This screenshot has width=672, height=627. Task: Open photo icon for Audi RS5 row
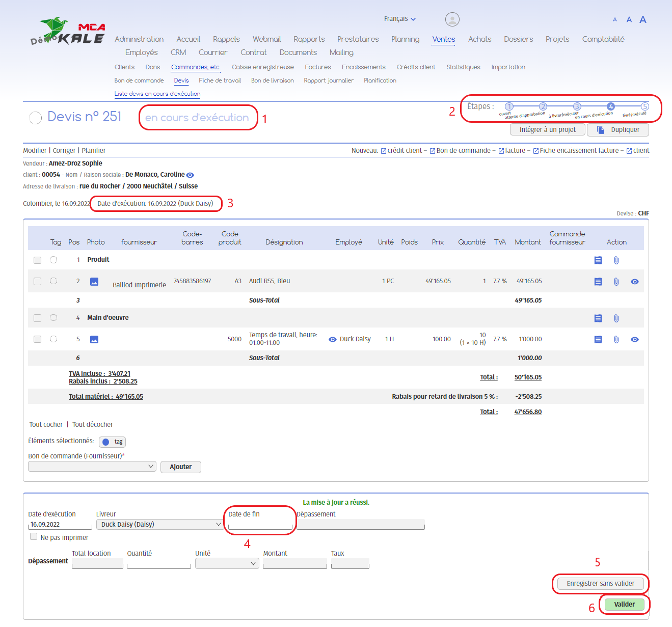[x=94, y=282]
